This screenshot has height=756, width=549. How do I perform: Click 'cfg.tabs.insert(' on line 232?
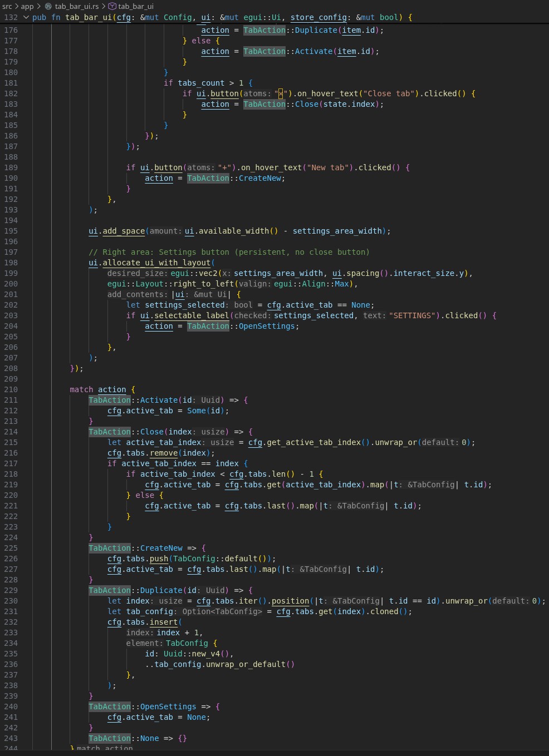click(145, 622)
